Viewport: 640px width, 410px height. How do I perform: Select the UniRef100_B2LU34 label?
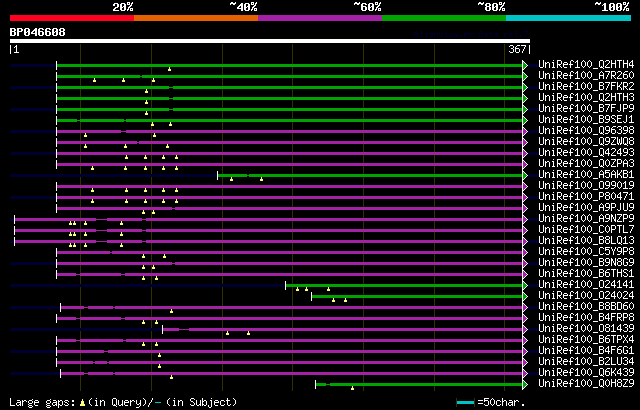coord(586,362)
